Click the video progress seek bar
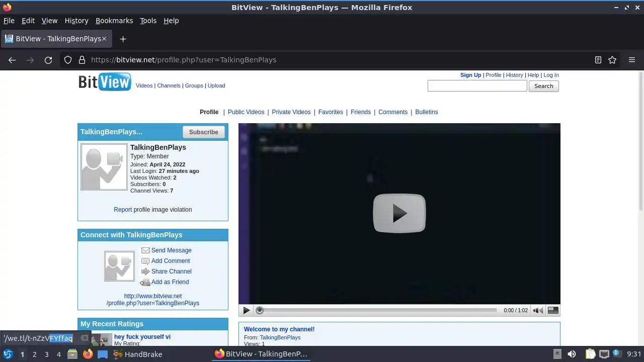The height and width of the screenshot is (362, 644). click(376, 310)
